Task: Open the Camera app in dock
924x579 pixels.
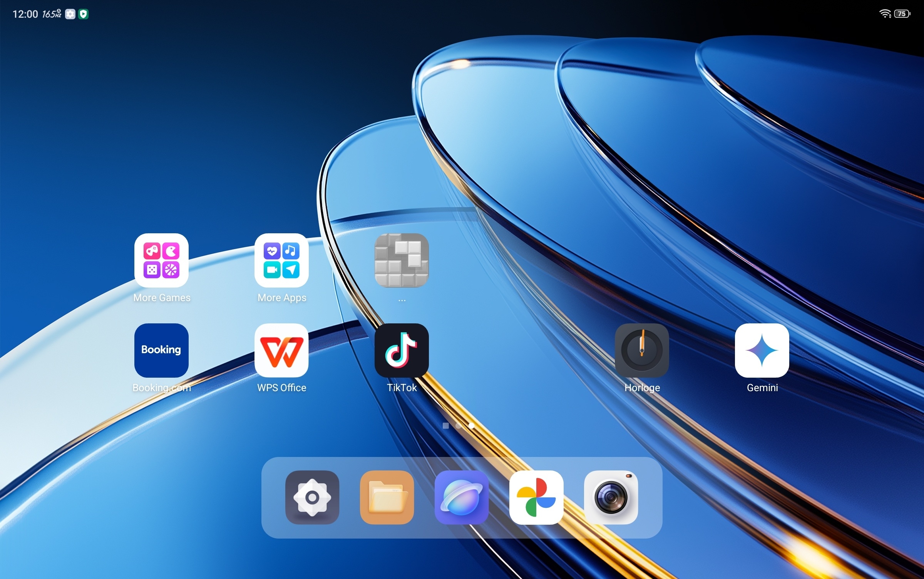Action: click(611, 497)
